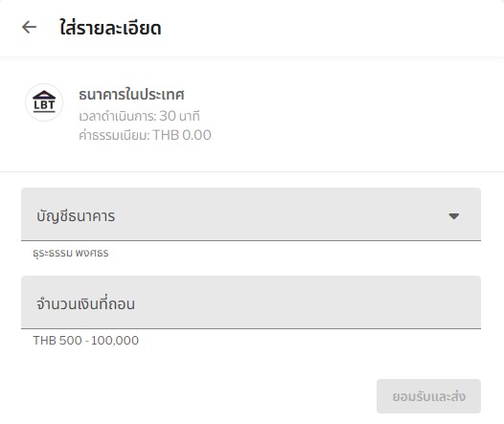Click the blank right side of the amount field
This screenshot has height=424, width=504.
(321, 302)
